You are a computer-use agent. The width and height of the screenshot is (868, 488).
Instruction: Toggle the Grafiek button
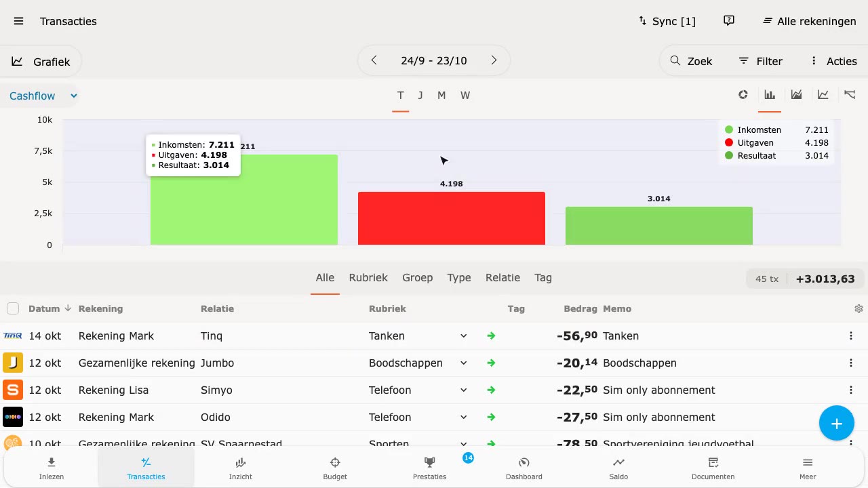(41, 61)
